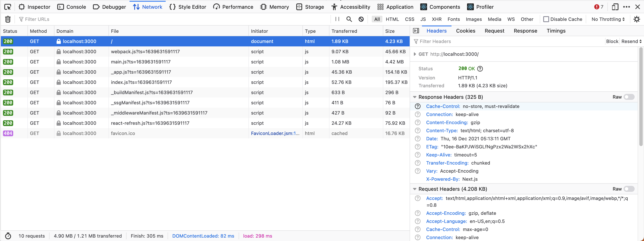Open network panel settings gear
Viewport: 644px width, 241px height.
coord(637,19)
